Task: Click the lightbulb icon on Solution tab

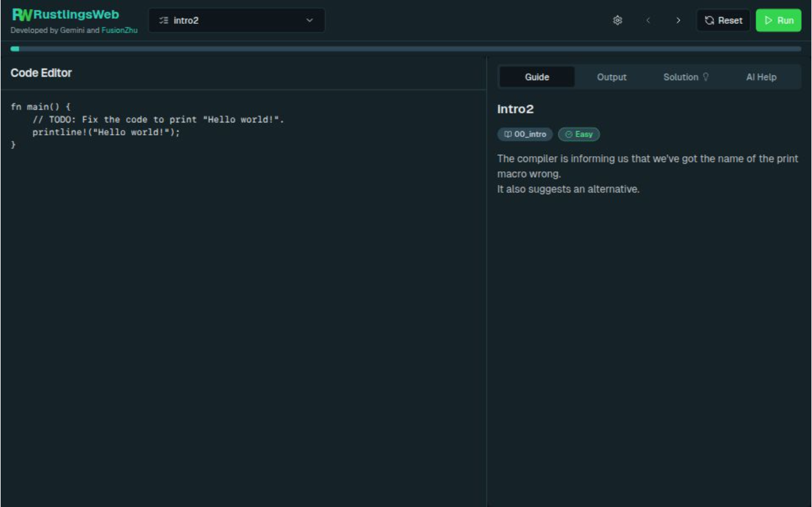Action: pyautogui.click(x=705, y=77)
